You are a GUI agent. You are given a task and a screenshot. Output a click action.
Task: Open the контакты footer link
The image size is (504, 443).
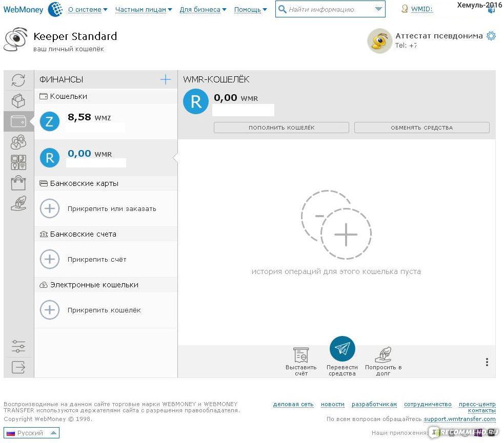(x=481, y=410)
